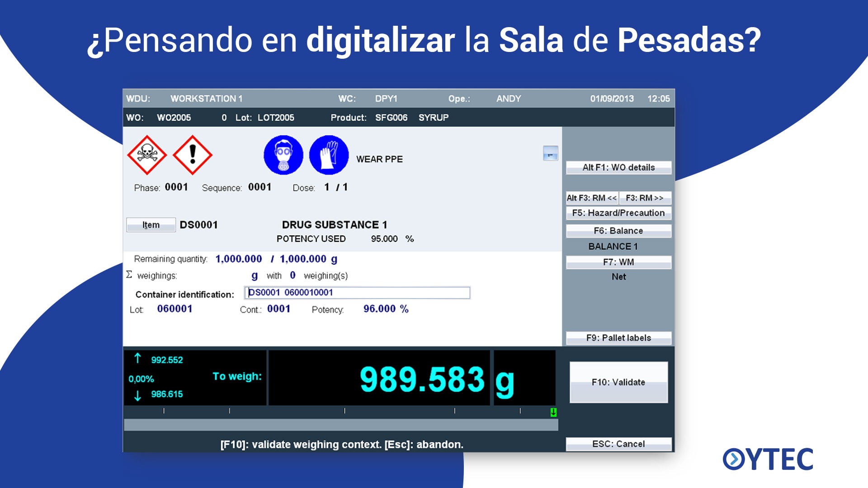Viewport: 868px width, 488px height.
Task: Click the 989.583 weight readout
Action: pos(422,379)
